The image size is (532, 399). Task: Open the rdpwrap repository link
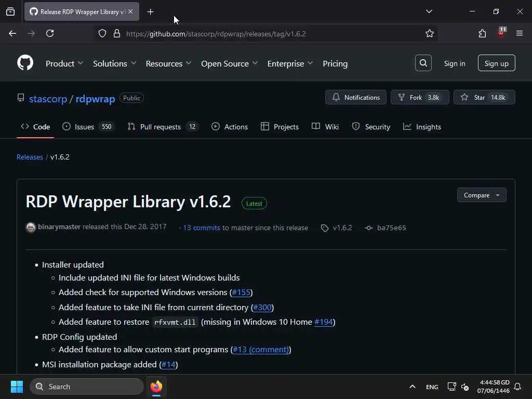point(95,99)
